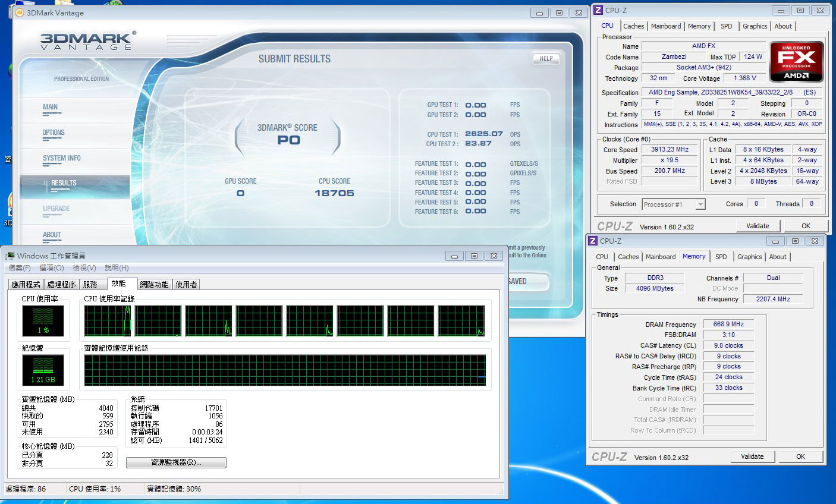
Task: Click the CPU-Z purple Z logo icon
Action: [598, 10]
